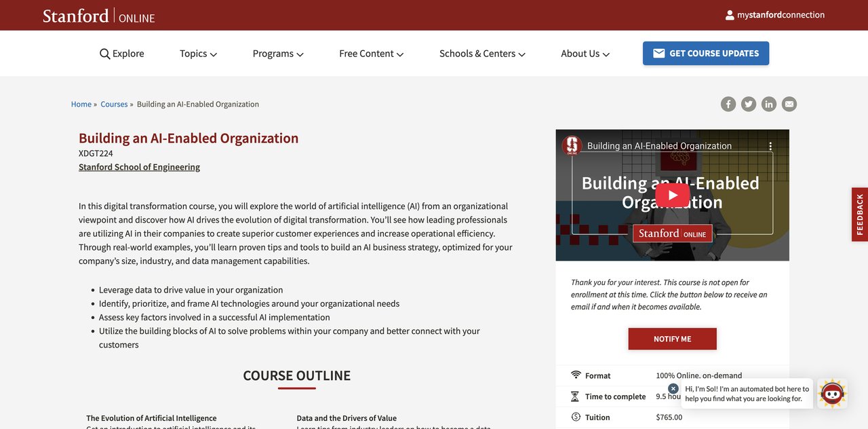Viewport: 868px width, 429px height.
Task: Open the Explore search link
Action: click(x=122, y=54)
